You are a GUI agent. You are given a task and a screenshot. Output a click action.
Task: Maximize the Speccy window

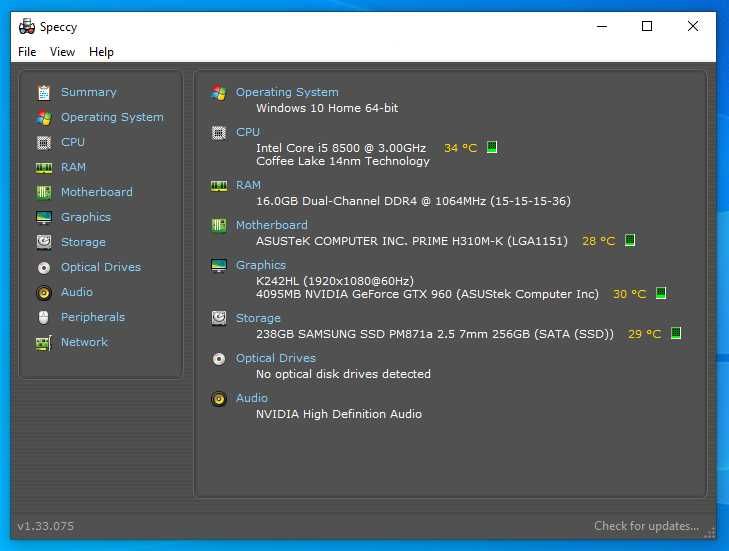tap(647, 26)
